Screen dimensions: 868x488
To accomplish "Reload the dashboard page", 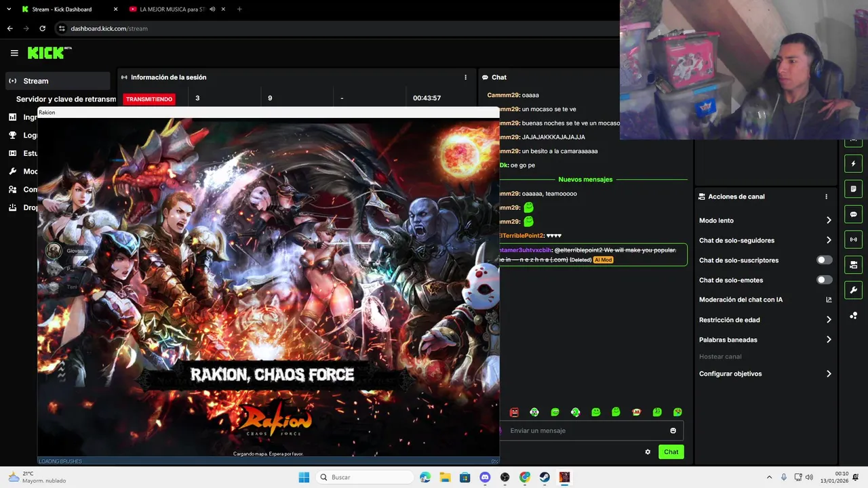I will 42,28.
